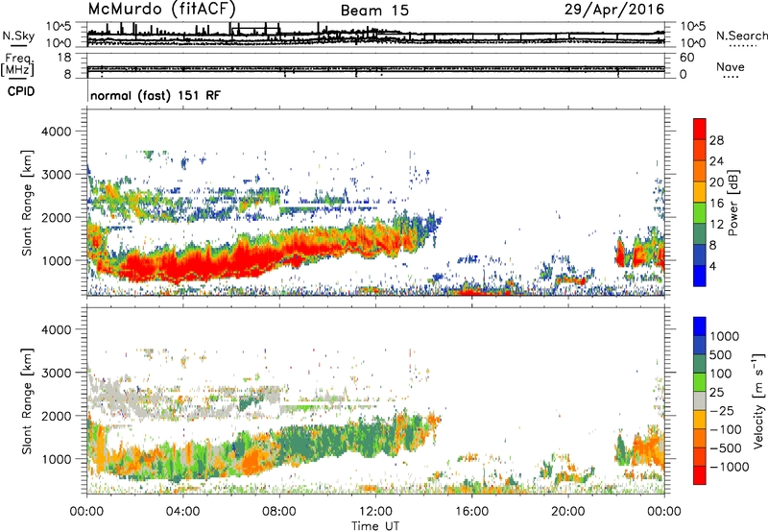Click the 'Beam 15' title label
This screenshot has height=532, width=768.
[374, 11]
